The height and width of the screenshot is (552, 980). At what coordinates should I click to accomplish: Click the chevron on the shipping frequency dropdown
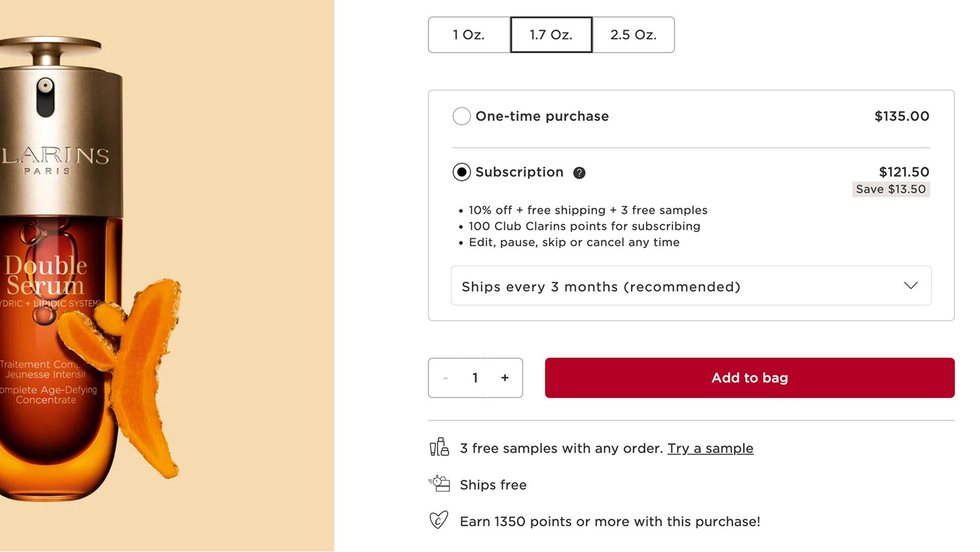point(911,285)
